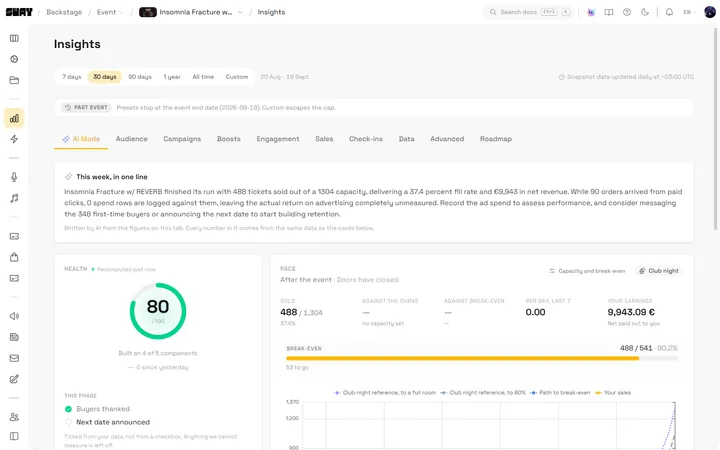Click the PAST EVENT badge
The width and height of the screenshot is (720, 450).
pos(86,107)
